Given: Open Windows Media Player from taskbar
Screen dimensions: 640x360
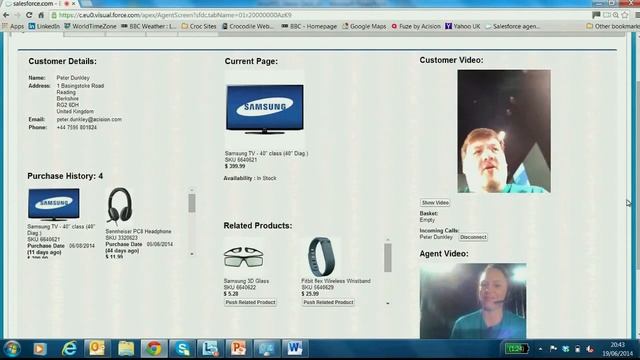Looking at the screenshot, I should point(40,349).
